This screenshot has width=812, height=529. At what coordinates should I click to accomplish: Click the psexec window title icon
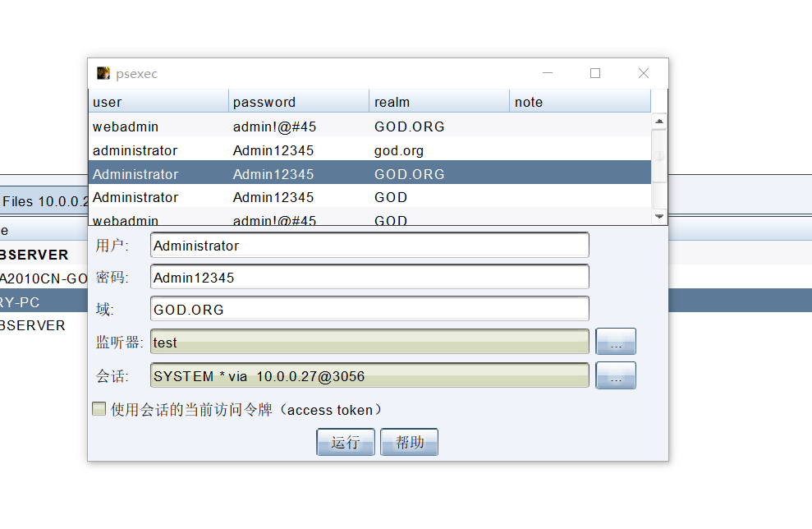tap(103, 73)
